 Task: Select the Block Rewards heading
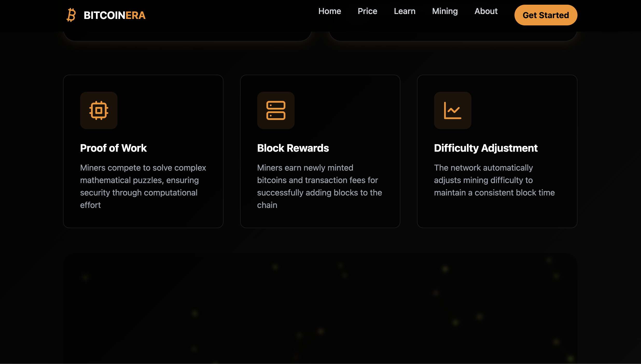coord(293,148)
